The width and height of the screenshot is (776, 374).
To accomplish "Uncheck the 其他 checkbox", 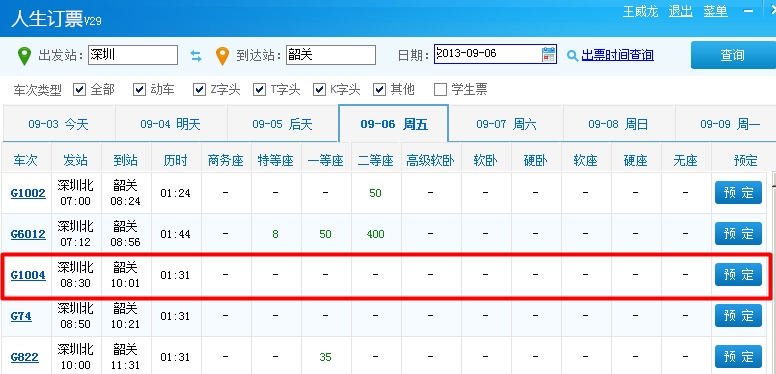I will [380, 90].
